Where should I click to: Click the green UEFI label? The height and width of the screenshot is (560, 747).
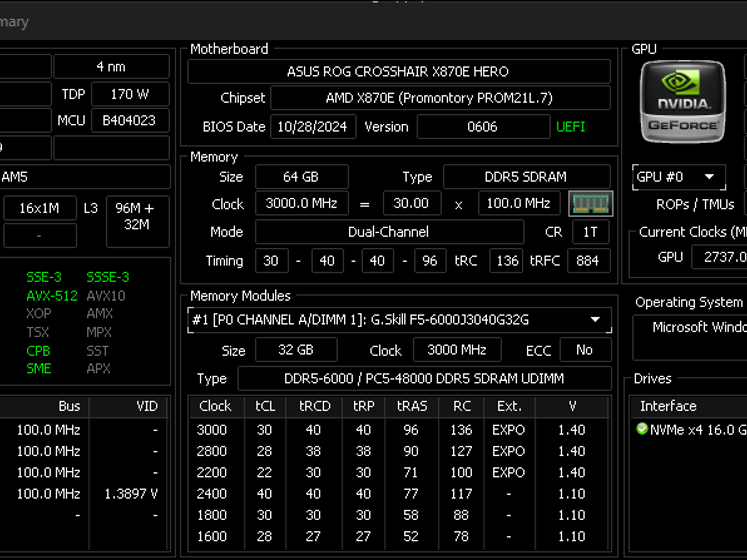pos(571,127)
